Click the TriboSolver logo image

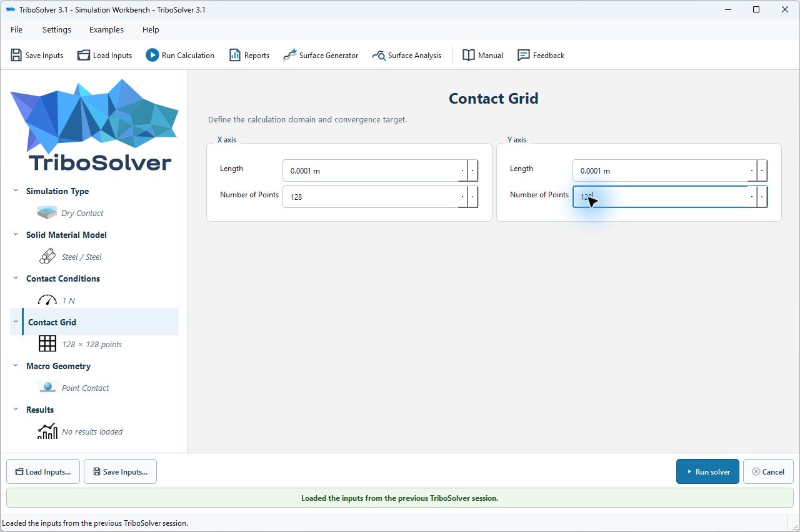pos(94,126)
